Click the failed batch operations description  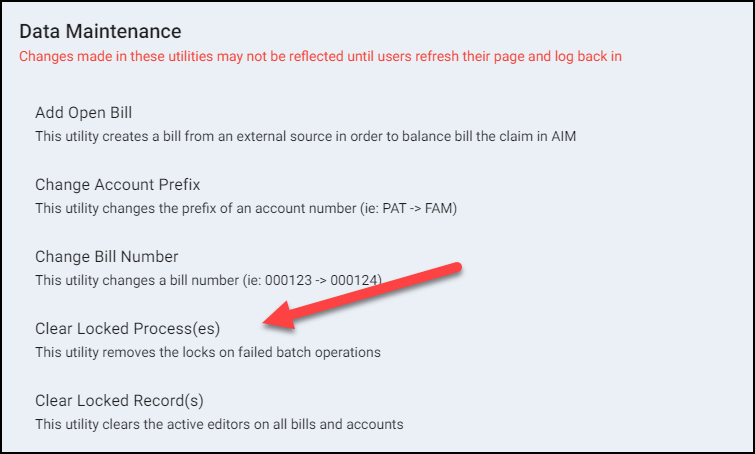click(208, 352)
